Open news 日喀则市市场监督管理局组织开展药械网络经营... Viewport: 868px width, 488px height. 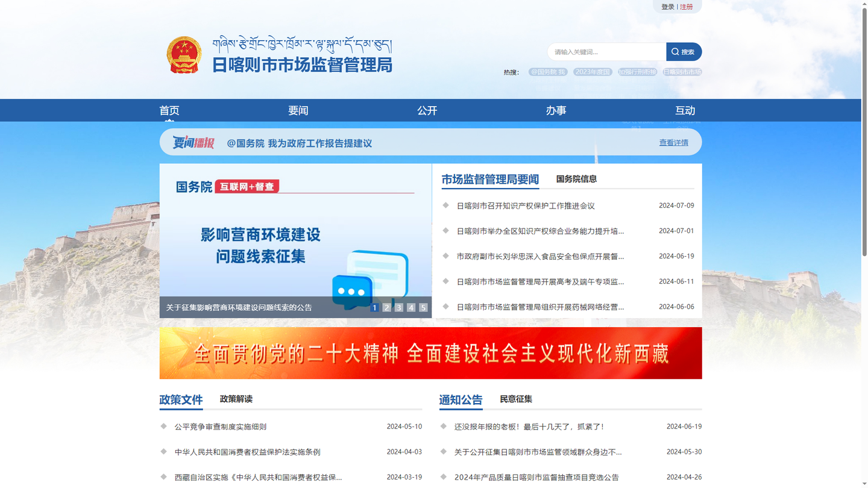click(x=540, y=307)
